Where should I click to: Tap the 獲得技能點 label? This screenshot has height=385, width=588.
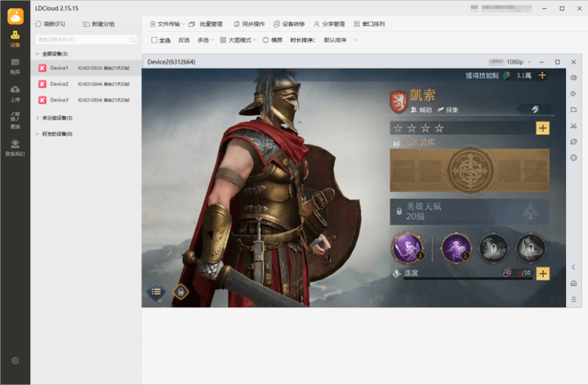(483, 75)
